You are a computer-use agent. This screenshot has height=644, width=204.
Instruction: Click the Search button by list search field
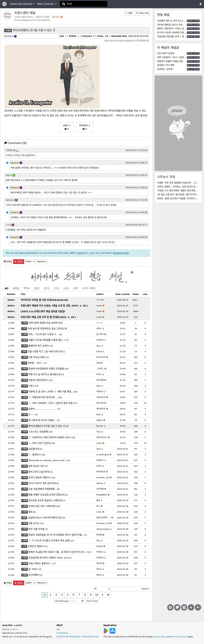coord(145,589)
